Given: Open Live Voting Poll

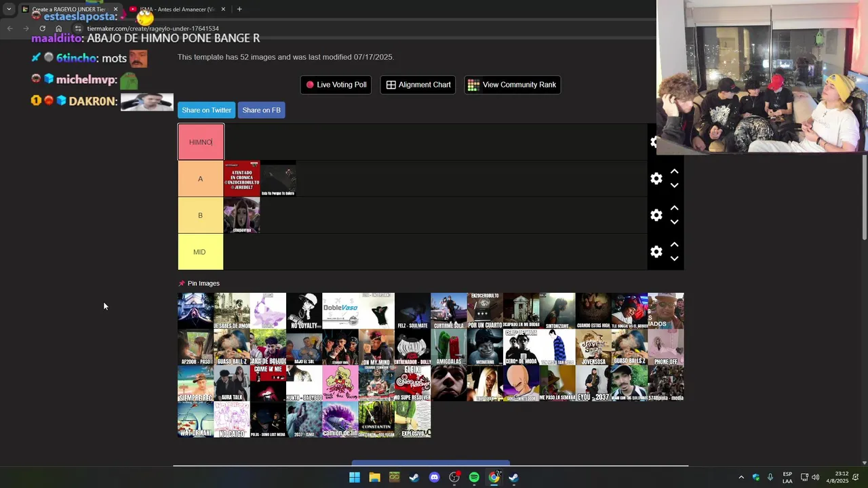Looking at the screenshot, I should click(x=336, y=85).
